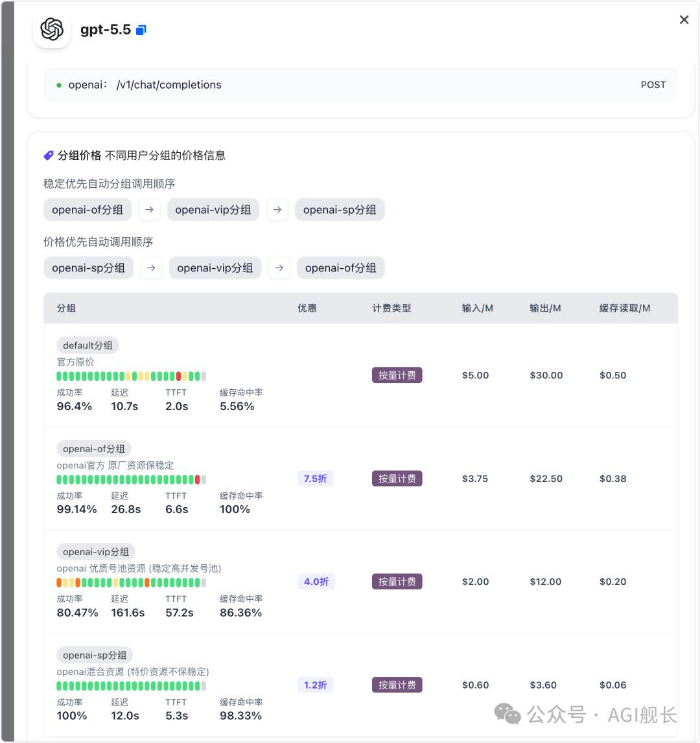Image resolution: width=700 pixels, height=743 pixels.
Task: Click the $3.75 input price
Action: click(x=475, y=479)
